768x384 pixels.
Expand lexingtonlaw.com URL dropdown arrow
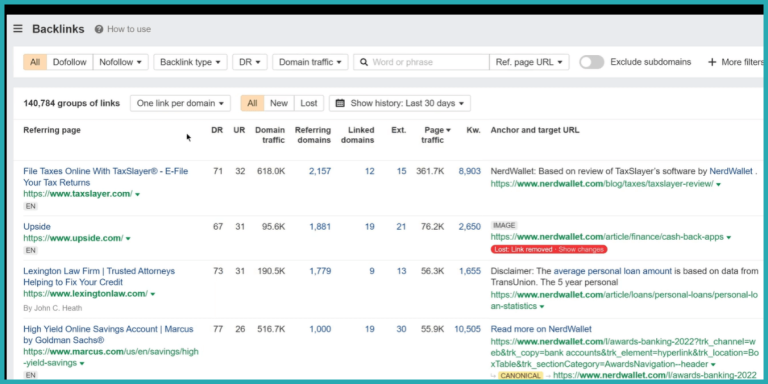(x=153, y=294)
